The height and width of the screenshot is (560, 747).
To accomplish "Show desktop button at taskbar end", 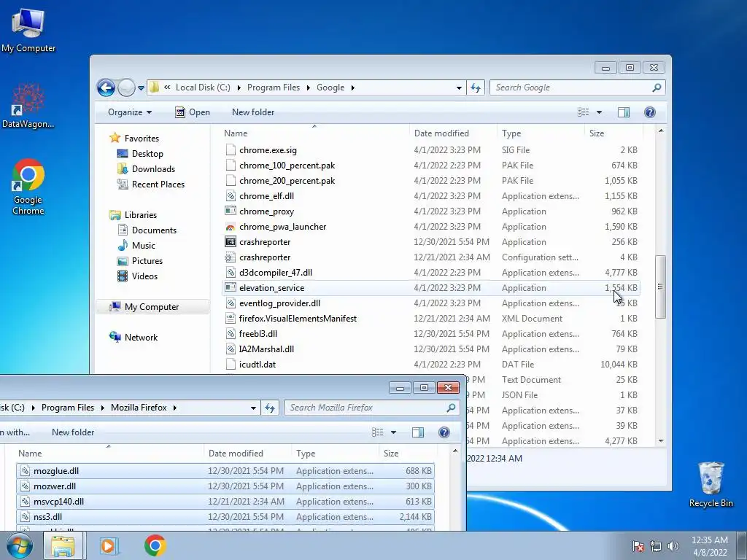I will [x=742, y=545].
